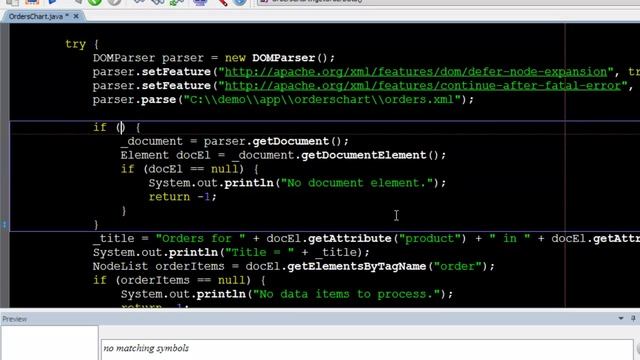This screenshot has height=360, width=640.
Task: Click the green circular toolbar icon
Action: click(x=94, y=2)
